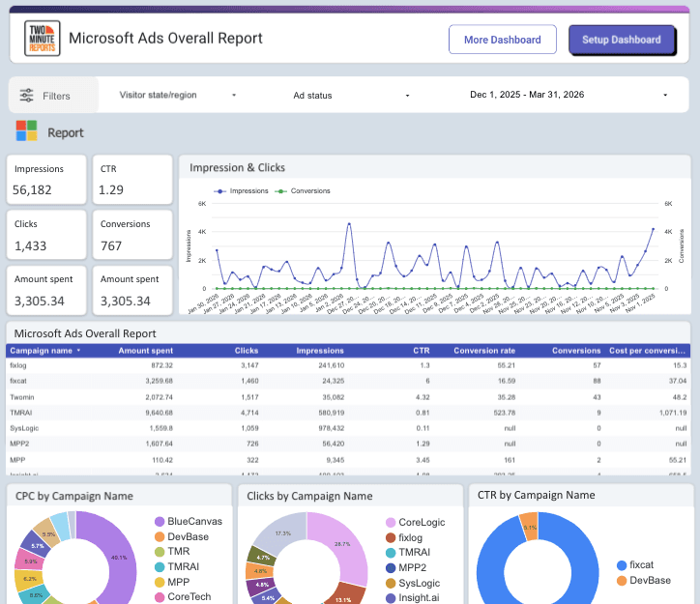This screenshot has height=604, width=700.
Task: Click the MPP yellow legend swatch
Action: tap(160, 582)
